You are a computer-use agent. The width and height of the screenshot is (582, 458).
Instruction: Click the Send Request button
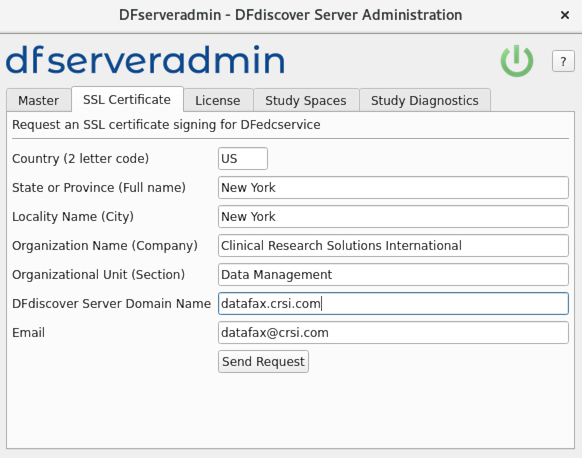click(263, 362)
